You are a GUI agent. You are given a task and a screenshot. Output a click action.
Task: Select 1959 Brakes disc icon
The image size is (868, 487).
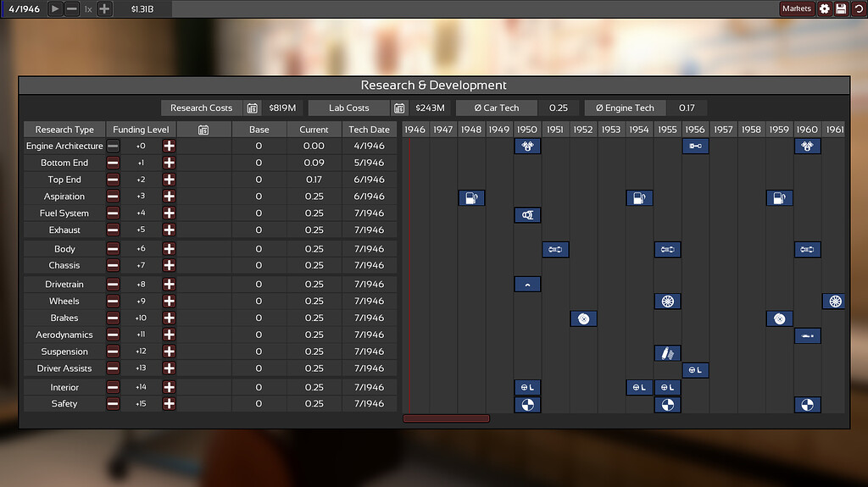click(780, 318)
